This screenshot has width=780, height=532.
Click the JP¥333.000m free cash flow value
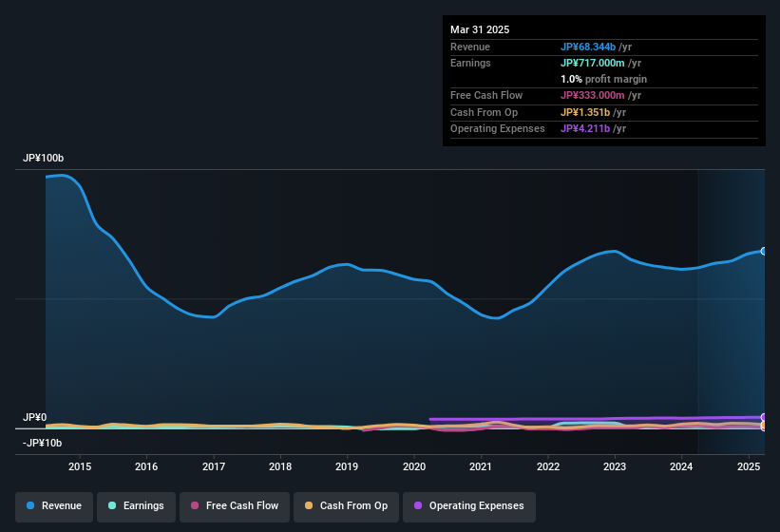593,95
